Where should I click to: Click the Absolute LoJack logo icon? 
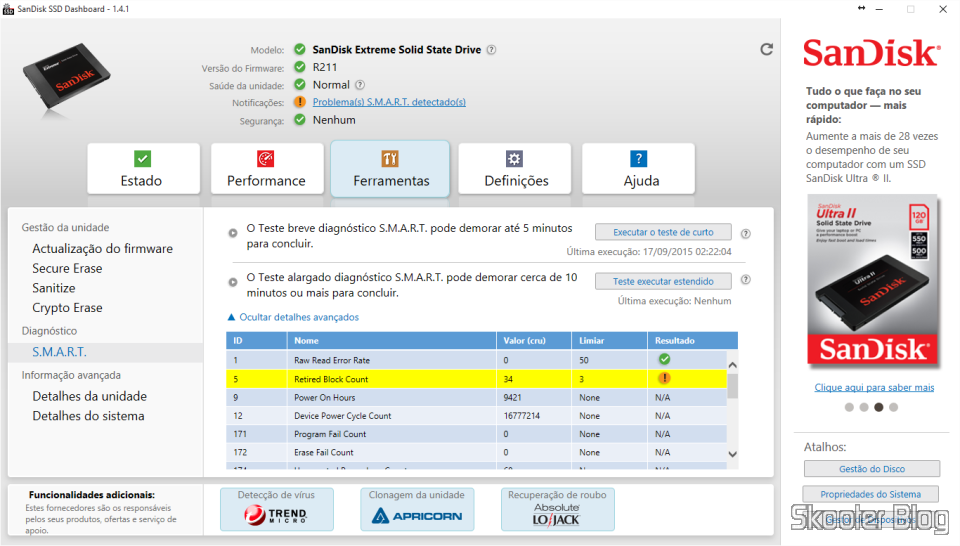pos(556,515)
